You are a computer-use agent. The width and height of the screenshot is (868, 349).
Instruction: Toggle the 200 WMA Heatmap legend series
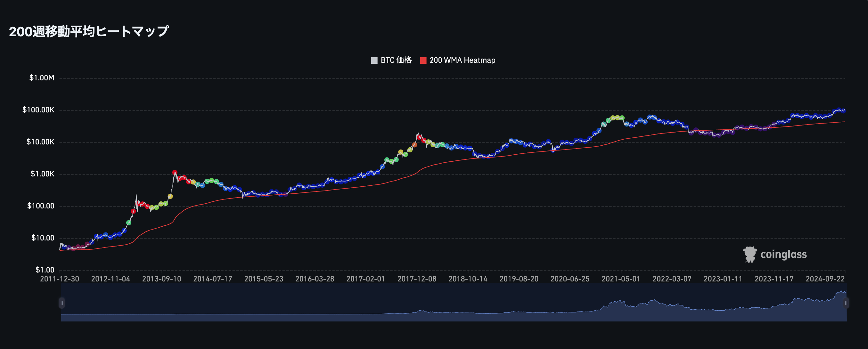click(x=462, y=60)
